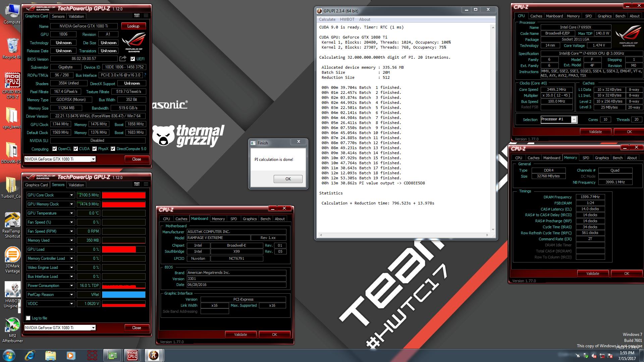
Task: Select the HWBOT Unigine desktop icon
Action: tap(12, 295)
